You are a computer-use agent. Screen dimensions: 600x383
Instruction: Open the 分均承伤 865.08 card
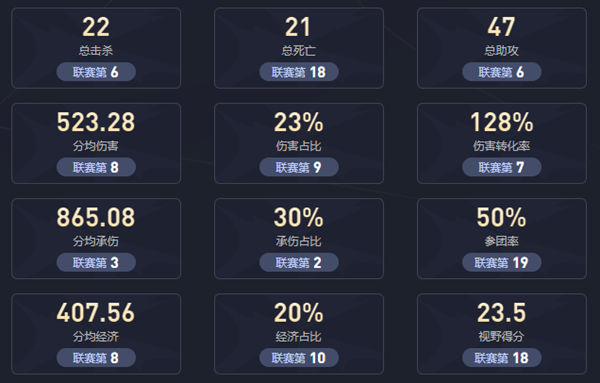[96, 239]
